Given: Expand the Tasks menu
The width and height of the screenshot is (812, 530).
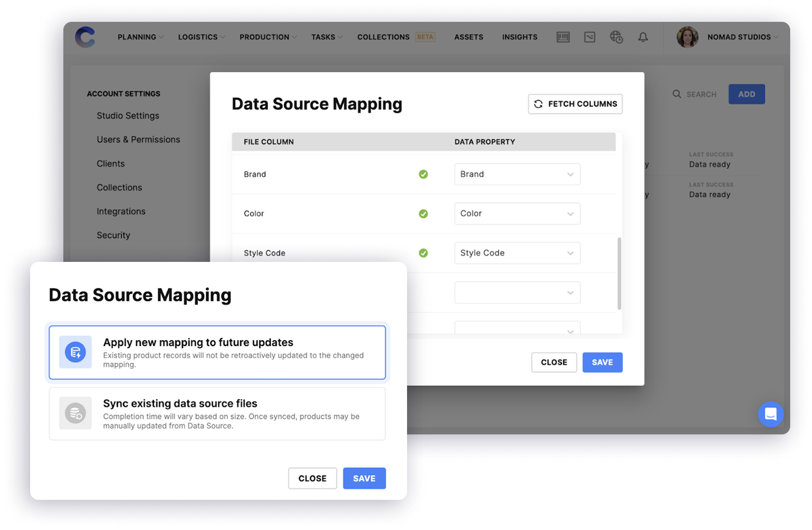Looking at the screenshot, I should tap(327, 37).
